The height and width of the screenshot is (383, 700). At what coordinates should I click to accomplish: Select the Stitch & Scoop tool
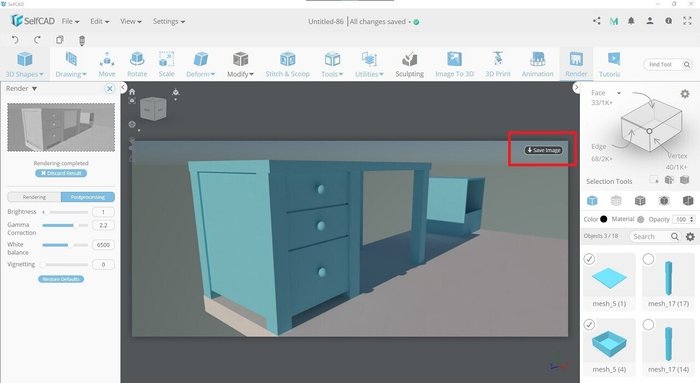[288, 65]
